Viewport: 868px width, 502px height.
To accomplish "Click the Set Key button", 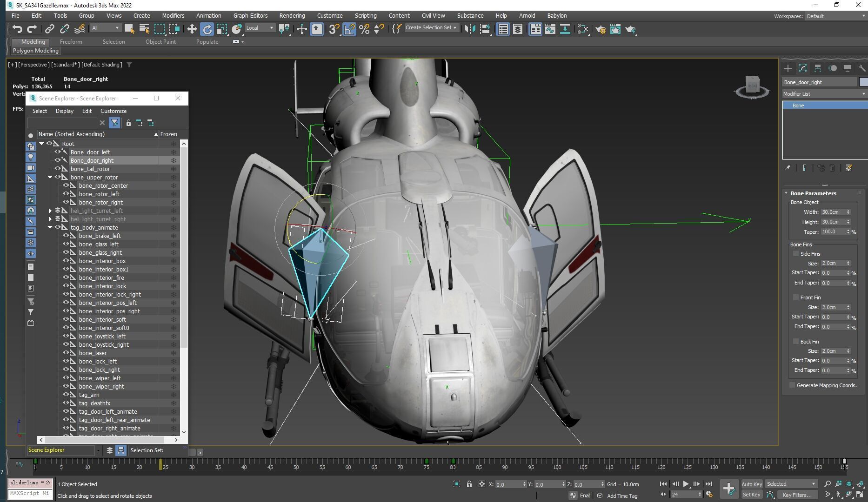I will pos(752,495).
